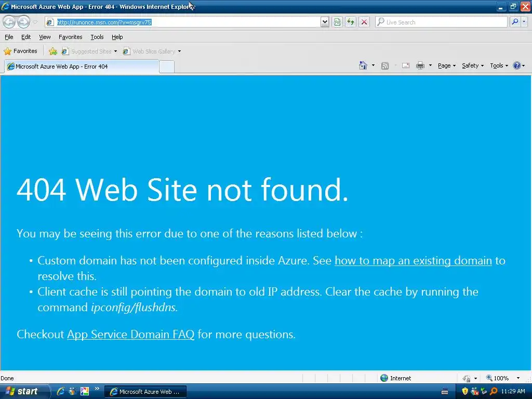
Task: Go forward with the Forward arrow button
Action: 23,22
